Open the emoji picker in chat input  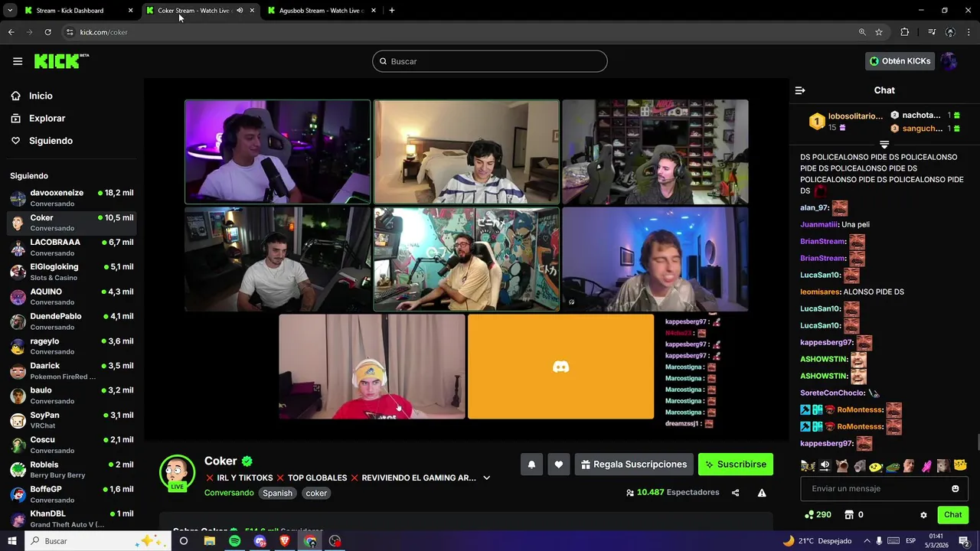[x=955, y=488]
